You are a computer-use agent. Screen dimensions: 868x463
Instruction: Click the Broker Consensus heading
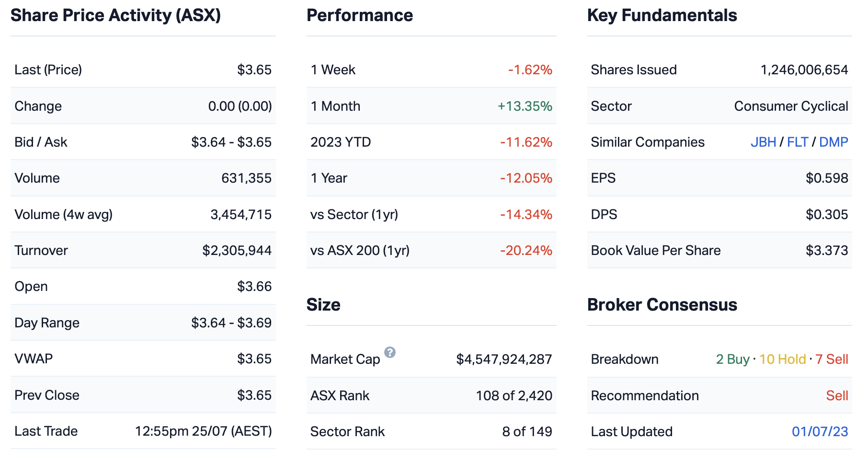(662, 305)
